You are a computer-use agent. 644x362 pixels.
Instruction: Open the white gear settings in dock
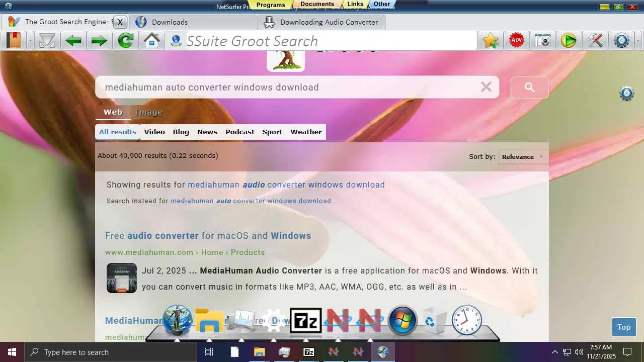274,320
